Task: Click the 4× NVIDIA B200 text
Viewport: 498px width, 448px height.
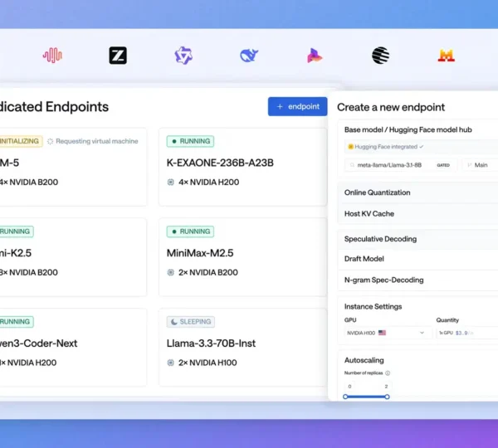Action: tap(29, 182)
